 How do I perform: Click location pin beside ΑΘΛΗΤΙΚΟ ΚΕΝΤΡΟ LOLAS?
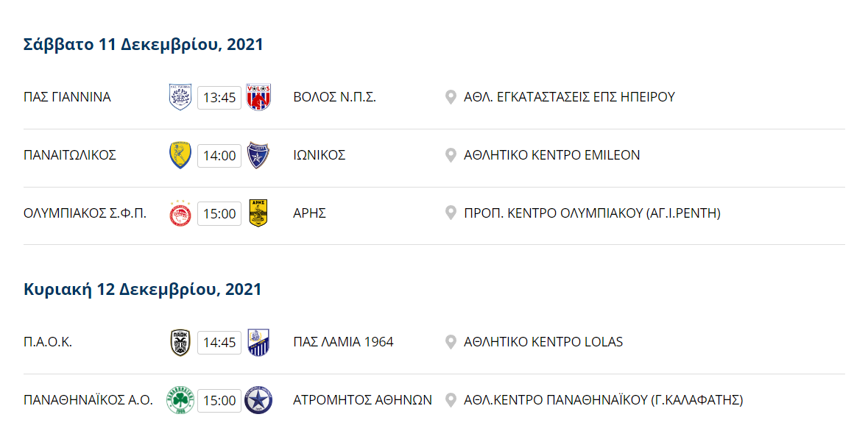tap(451, 343)
